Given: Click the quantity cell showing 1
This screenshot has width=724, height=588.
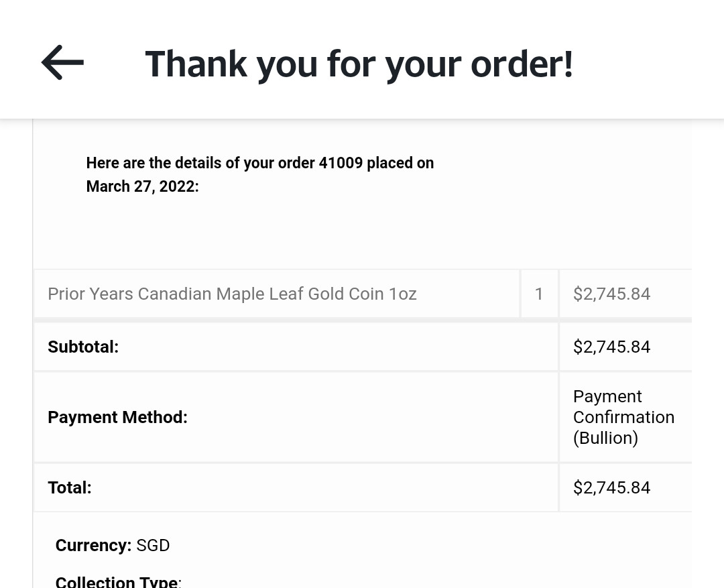Looking at the screenshot, I should pyautogui.click(x=539, y=294).
